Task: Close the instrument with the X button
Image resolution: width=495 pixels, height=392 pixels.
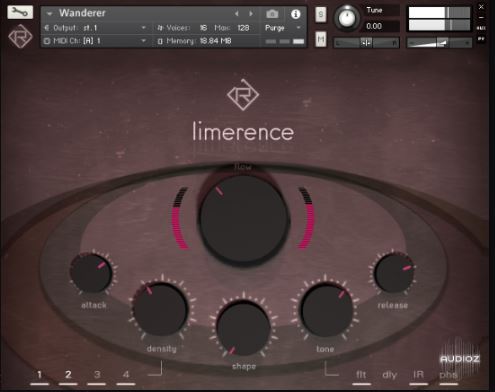Action: tap(481, 7)
